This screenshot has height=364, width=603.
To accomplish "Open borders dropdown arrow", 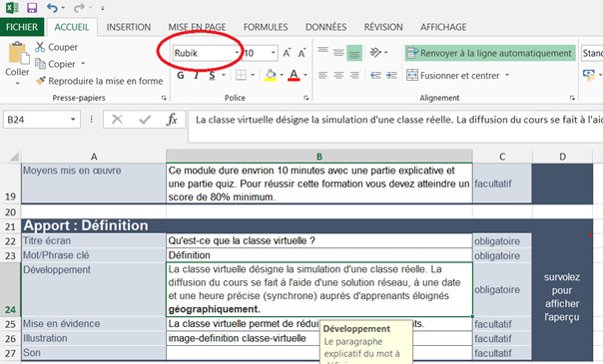I will pyautogui.click(x=253, y=75).
